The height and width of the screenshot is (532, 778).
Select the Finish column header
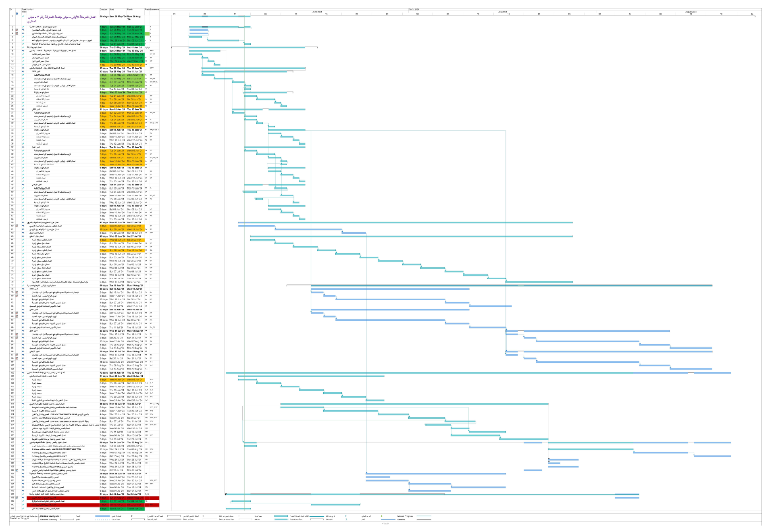(130, 10)
